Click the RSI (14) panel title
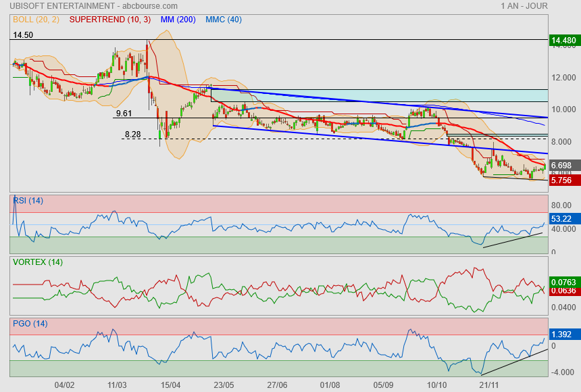Viewport: 581px width, 392px height. pyautogui.click(x=28, y=200)
